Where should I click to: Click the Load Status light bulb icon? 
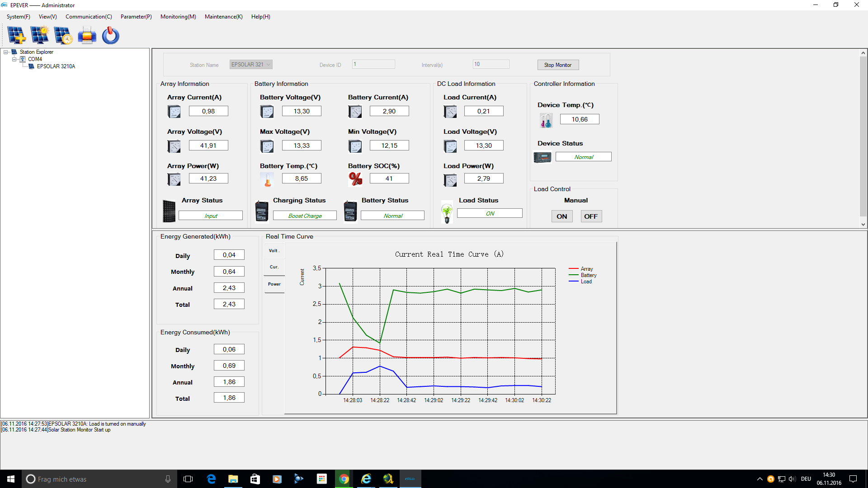pyautogui.click(x=447, y=212)
